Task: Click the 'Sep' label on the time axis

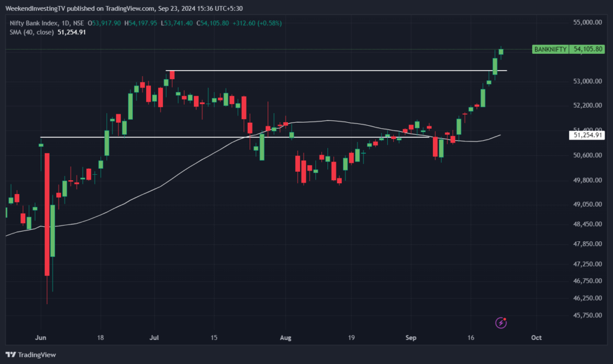Action: 411,338
